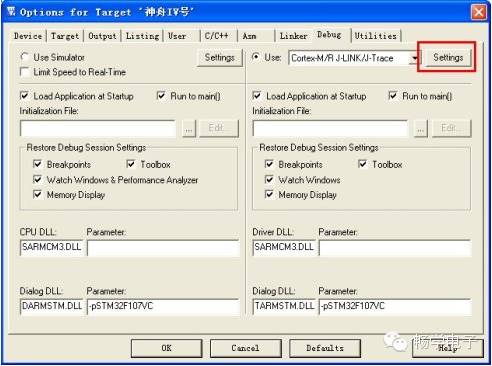
Task: Click Dialog DLL field TARMSTM.DLL
Action: (x=284, y=307)
